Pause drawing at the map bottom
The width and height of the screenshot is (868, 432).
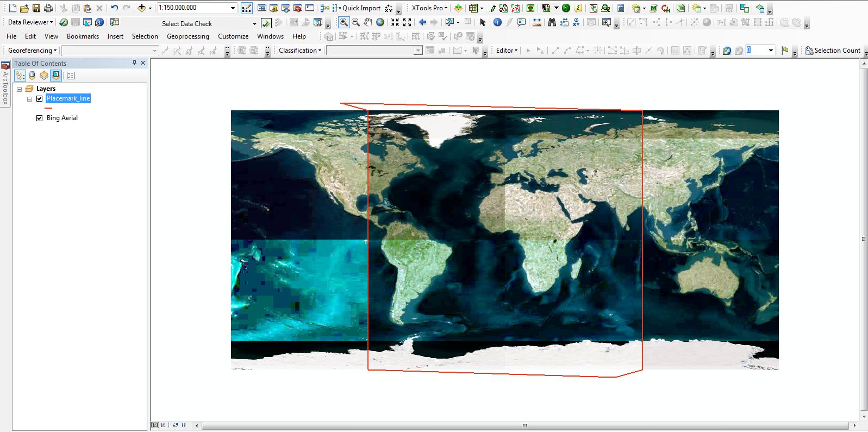tap(183, 425)
